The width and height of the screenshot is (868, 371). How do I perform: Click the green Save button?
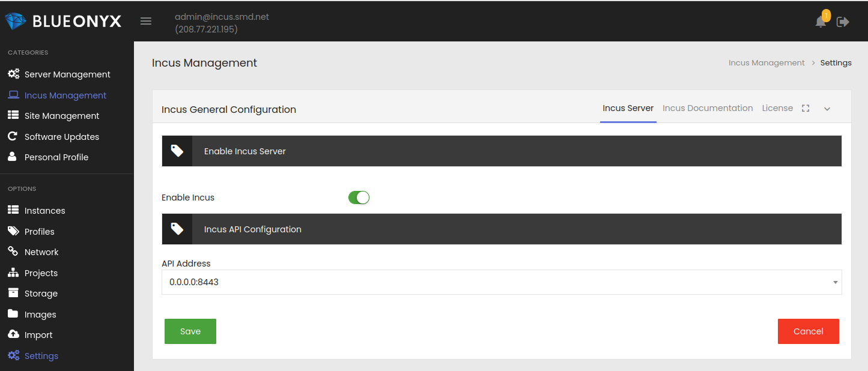point(190,331)
